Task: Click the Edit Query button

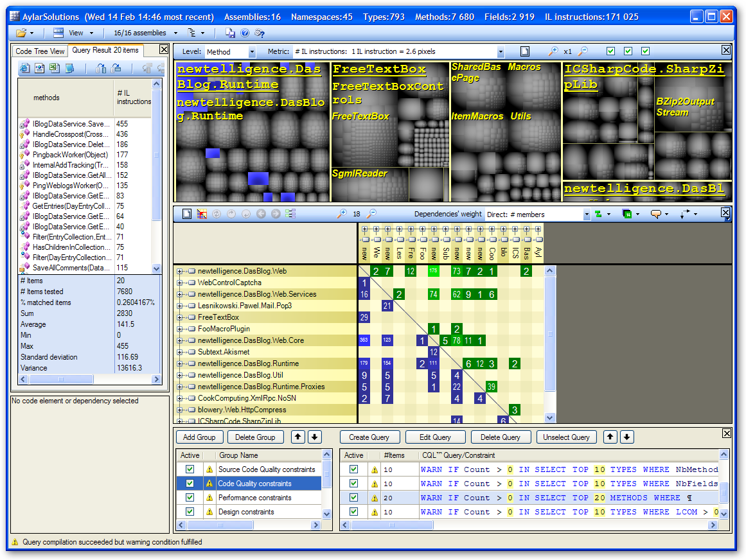Action: click(x=435, y=437)
